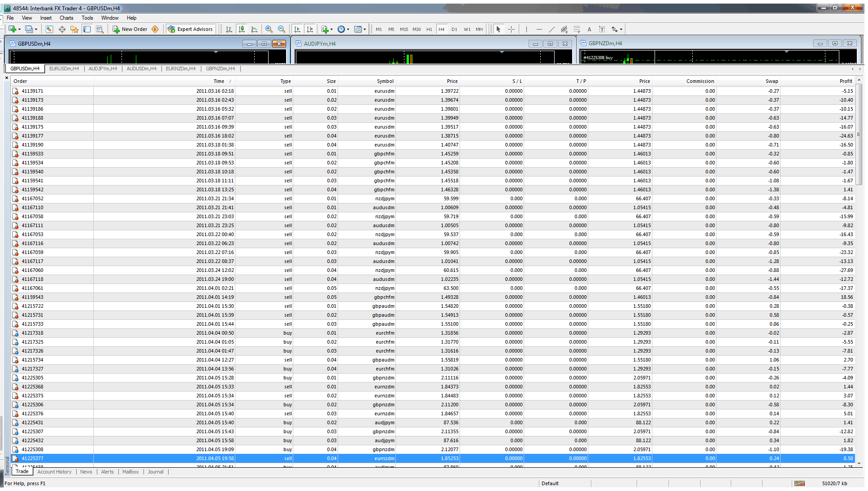The image size is (868, 491).
Task: Expand the Arrows tool dropdown arrow
Action: pos(621,30)
